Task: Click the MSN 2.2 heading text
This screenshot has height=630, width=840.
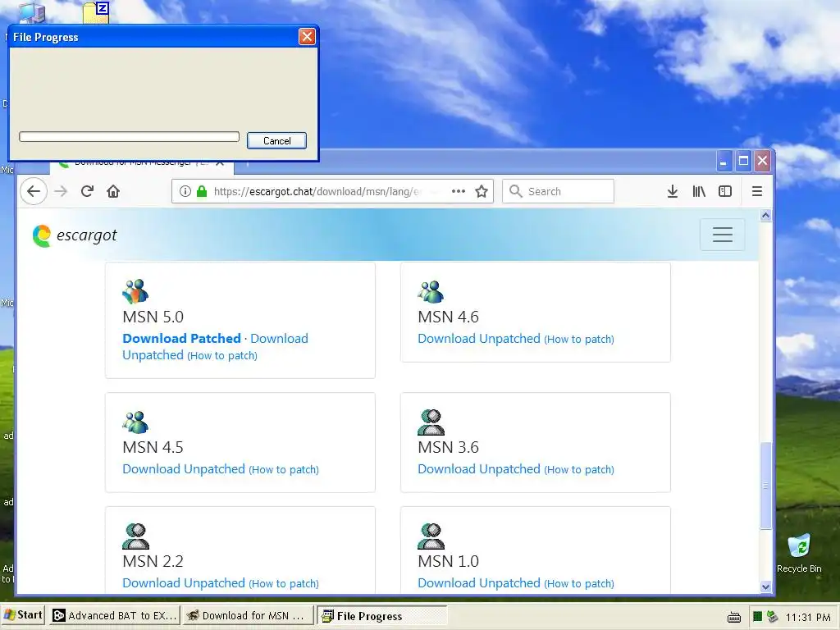Action: (x=153, y=561)
